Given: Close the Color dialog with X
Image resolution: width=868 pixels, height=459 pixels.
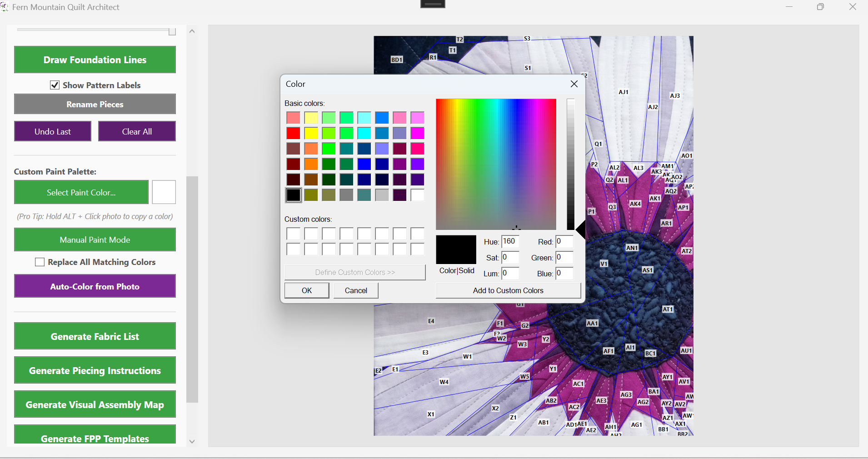Looking at the screenshot, I should [574, 84].
